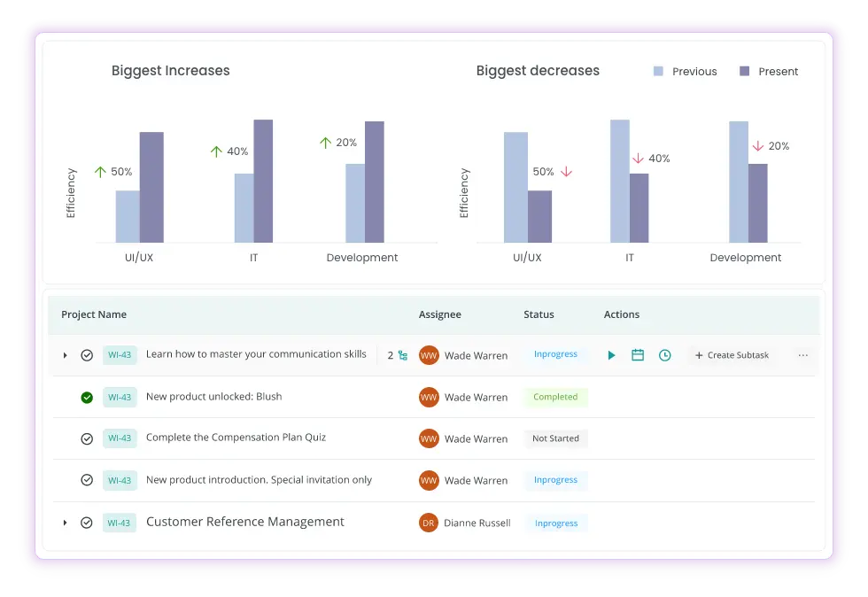Viewport: 868px width, 597px height.
Task: Open the calendar icon in the Actions column
Action: click(x=638, y=355)
